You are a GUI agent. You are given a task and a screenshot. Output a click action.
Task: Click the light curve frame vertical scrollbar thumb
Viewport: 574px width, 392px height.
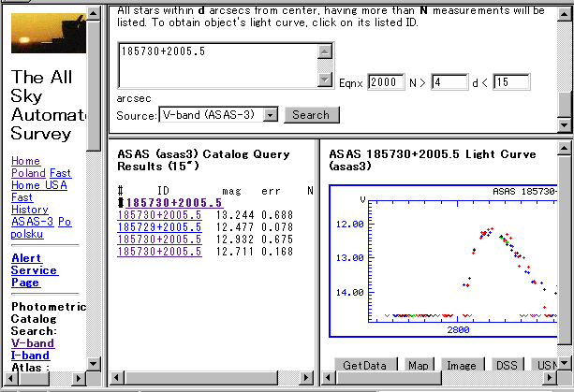(564, 250)
